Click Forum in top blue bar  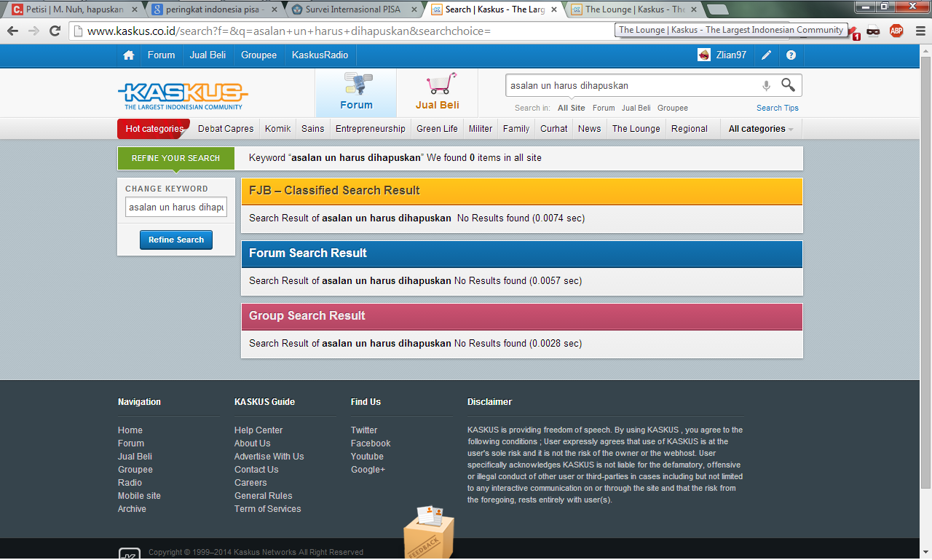[161, 55]
